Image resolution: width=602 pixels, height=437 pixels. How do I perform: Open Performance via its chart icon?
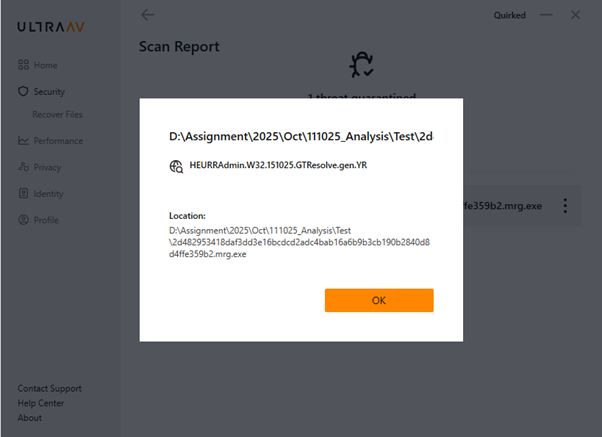click(22, 141)
